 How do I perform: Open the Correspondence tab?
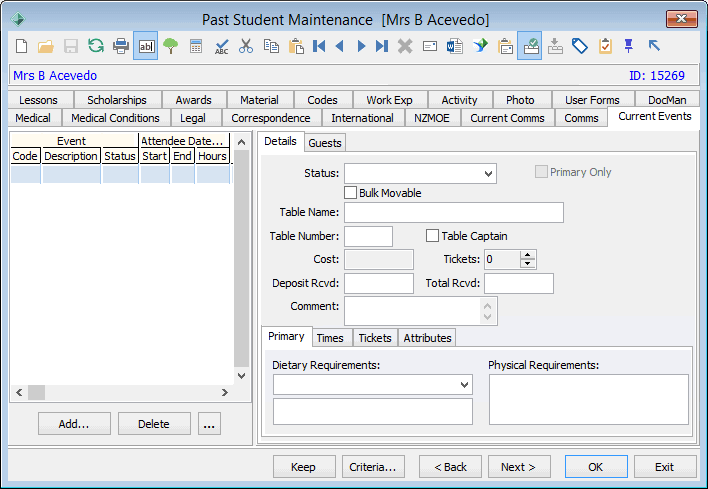point(270,118)
